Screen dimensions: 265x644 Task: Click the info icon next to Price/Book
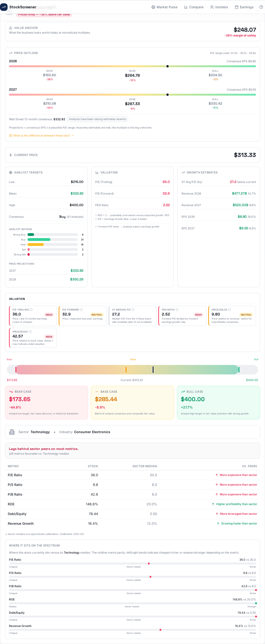[x=30, y=331]
